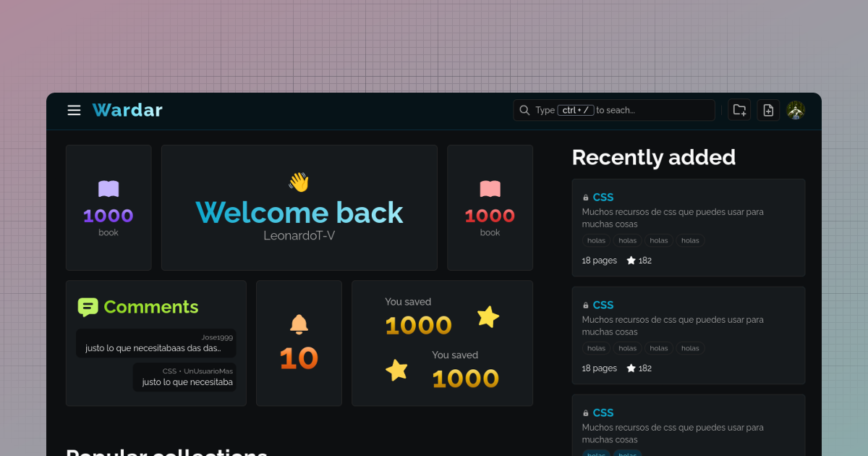
Task: Click the search magnifier icon
Action: point(525,110)
